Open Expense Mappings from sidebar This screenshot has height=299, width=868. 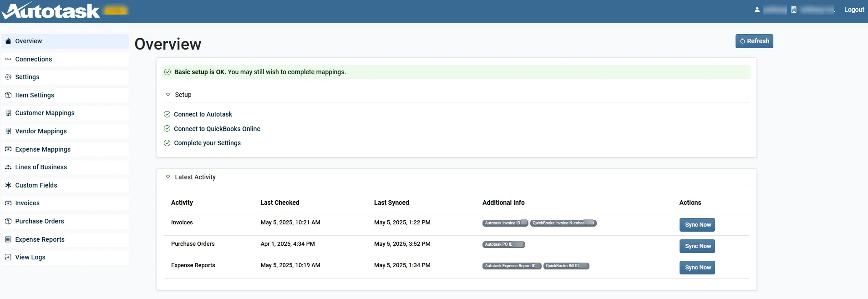point(43,149)
